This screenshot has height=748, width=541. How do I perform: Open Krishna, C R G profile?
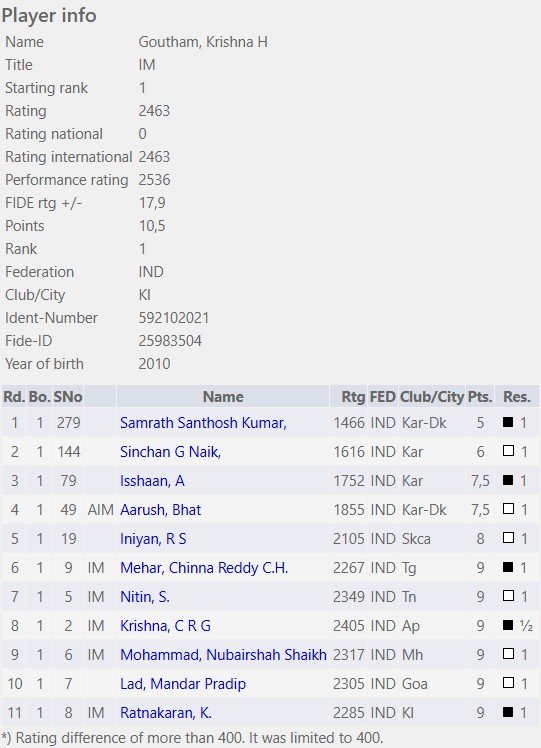click(166, 626)
